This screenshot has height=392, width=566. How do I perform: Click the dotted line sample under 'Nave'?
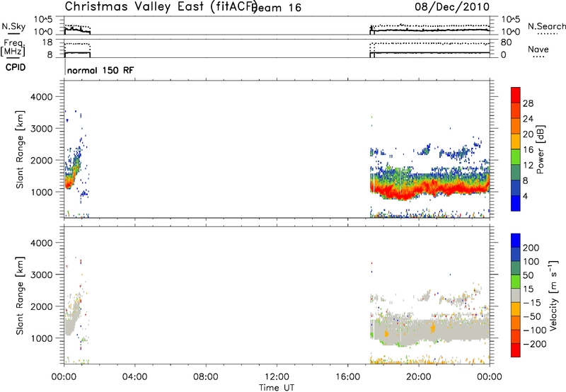pos(538,57)
